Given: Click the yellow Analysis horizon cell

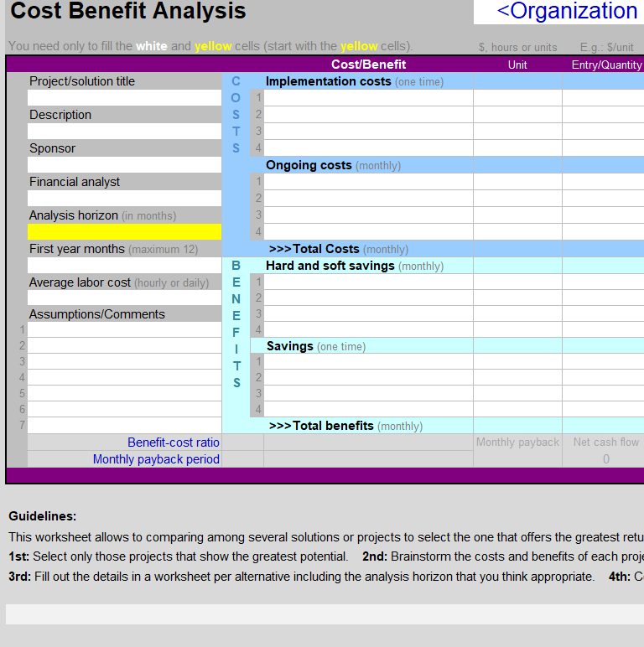Looking at the screenshot, I should (x=124, y=232).
